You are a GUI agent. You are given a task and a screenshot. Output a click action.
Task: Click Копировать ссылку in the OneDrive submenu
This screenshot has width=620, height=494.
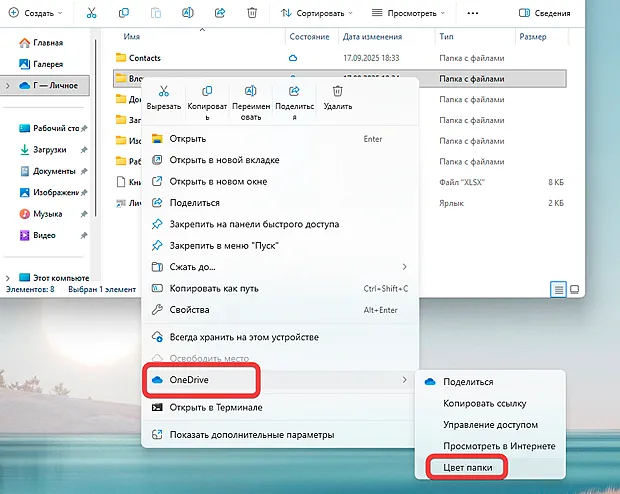490,403
